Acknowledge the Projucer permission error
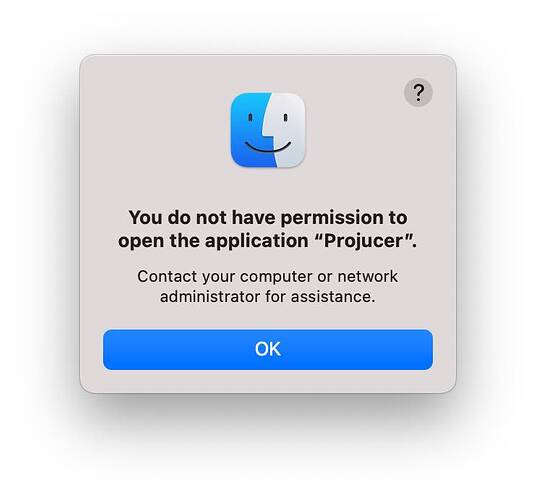 [268, 349]
